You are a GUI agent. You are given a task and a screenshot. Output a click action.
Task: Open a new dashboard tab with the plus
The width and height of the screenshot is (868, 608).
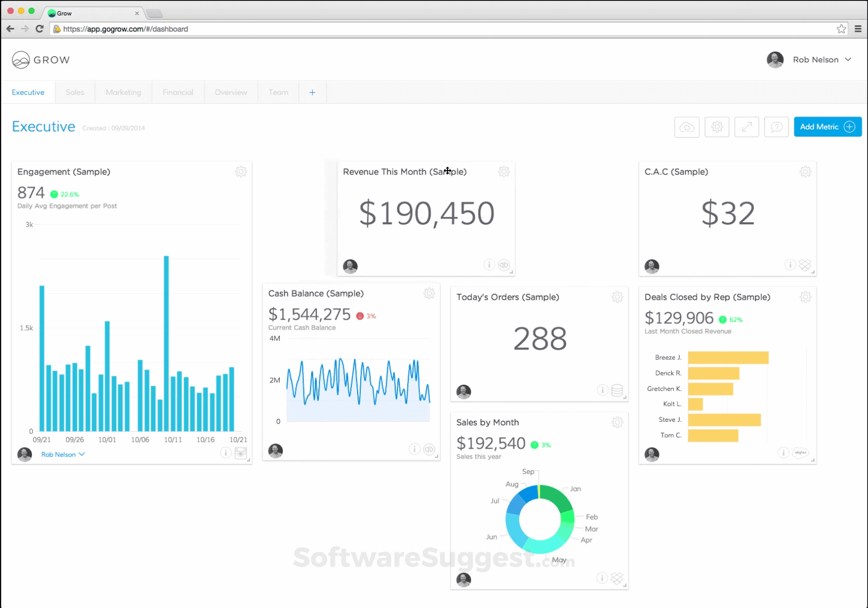pos(312,92)
